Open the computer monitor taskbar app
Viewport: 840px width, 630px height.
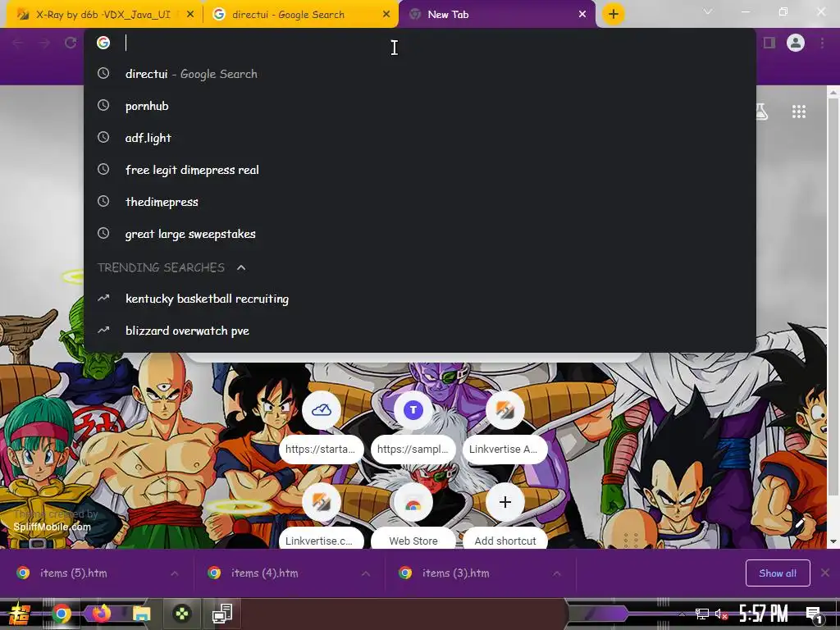click(x=221, y=614)
